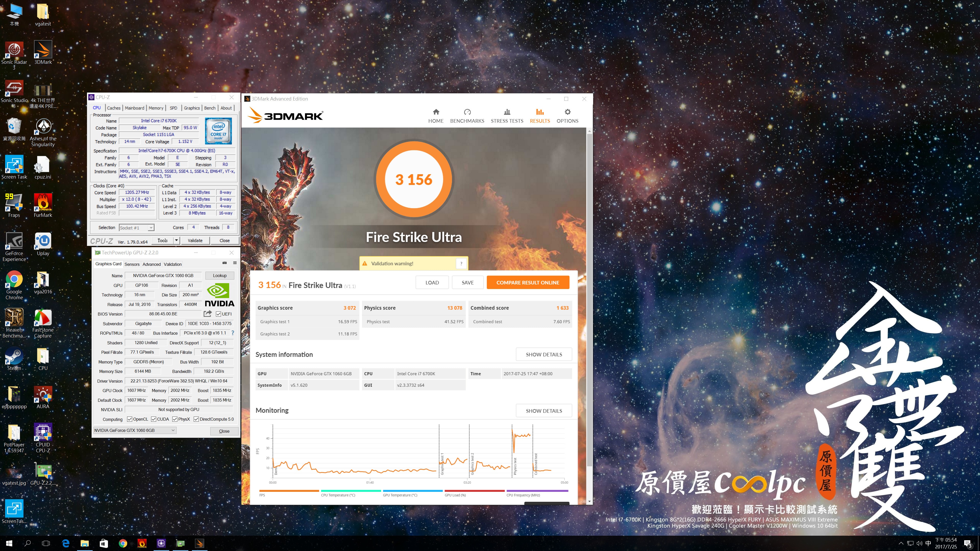Open the Google Chrome desktop icon
The width and height of the screenshot is (980, 551).
click(14, 285)
